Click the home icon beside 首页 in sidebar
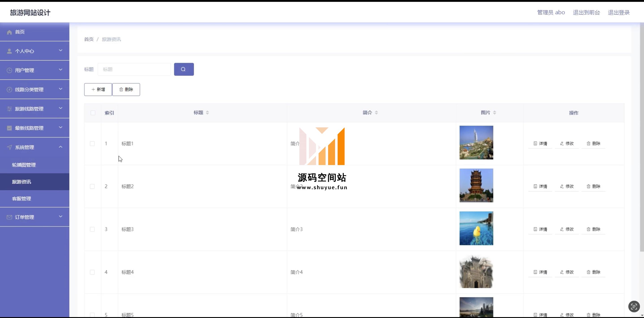The height and width of the screenshot is (318, 644). [9, 32]
